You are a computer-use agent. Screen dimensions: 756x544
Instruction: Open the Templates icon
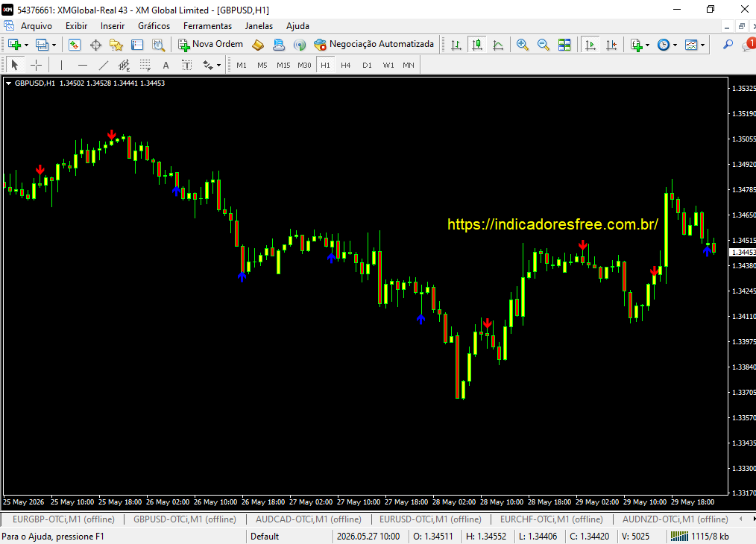click(x=691, y=45)
